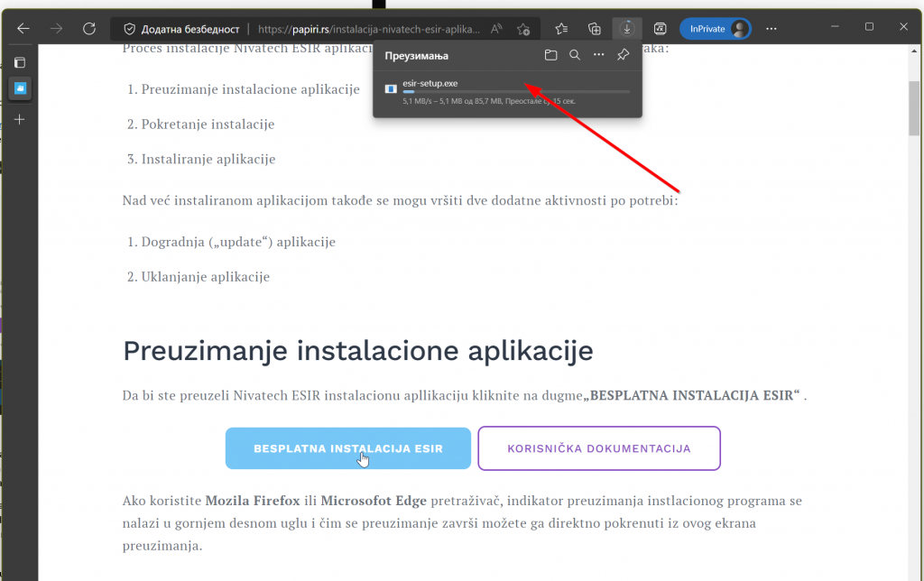Open a new tab with the plus button
Viewport: 924px width, 581px height.
coord(20,120)
